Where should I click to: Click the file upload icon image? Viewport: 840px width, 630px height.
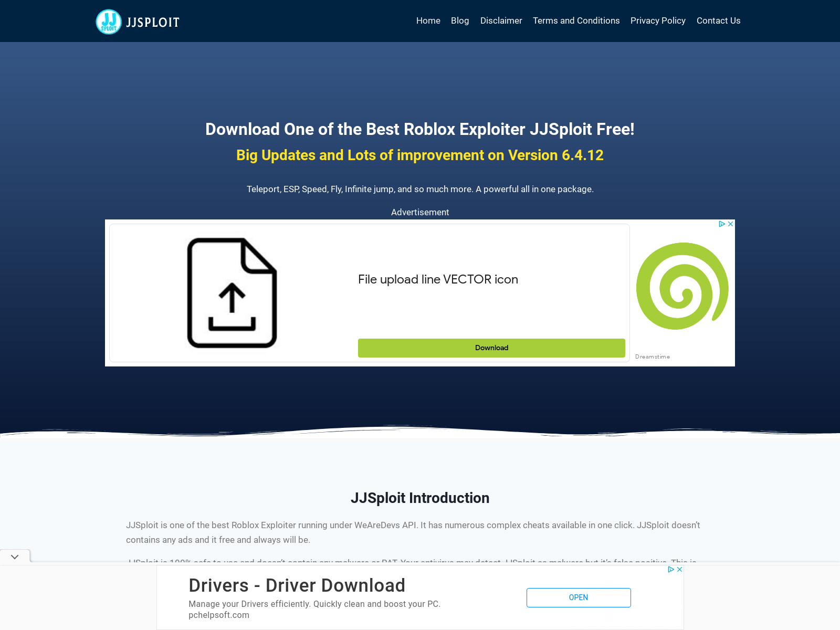pyautogui.click(x=232, y=293)
